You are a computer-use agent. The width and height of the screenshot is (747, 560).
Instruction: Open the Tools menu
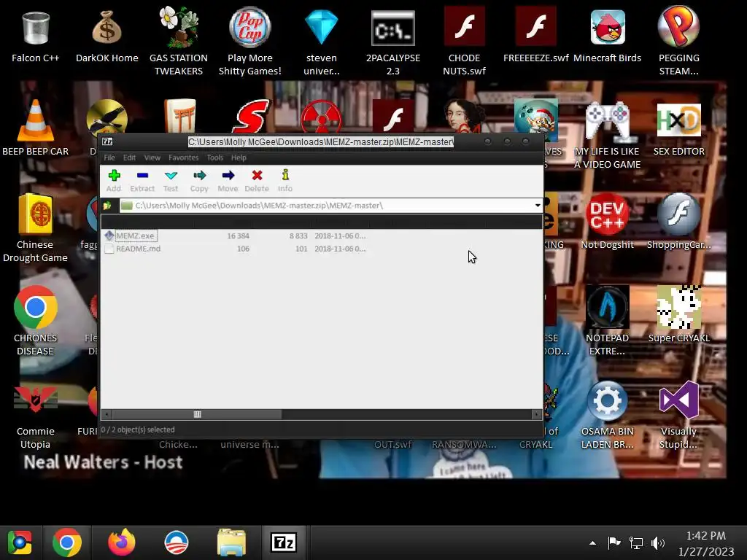click(215, 157)
